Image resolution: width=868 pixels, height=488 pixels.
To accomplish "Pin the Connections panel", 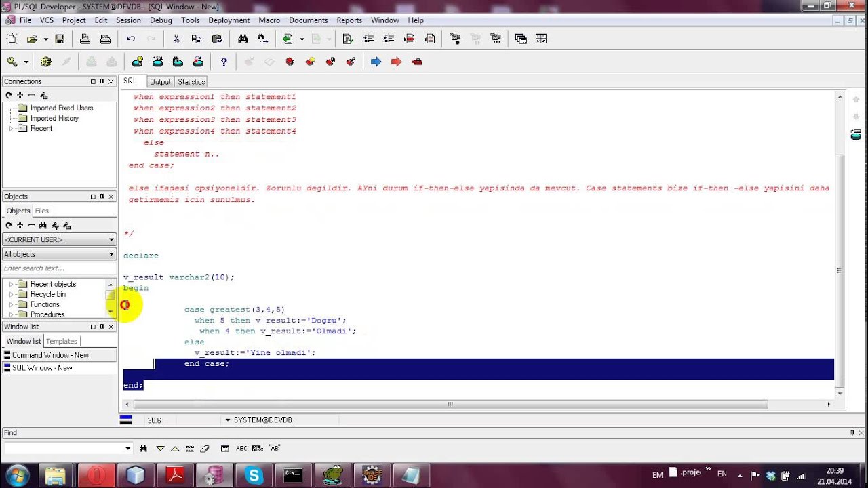I will tap(102, 81).
